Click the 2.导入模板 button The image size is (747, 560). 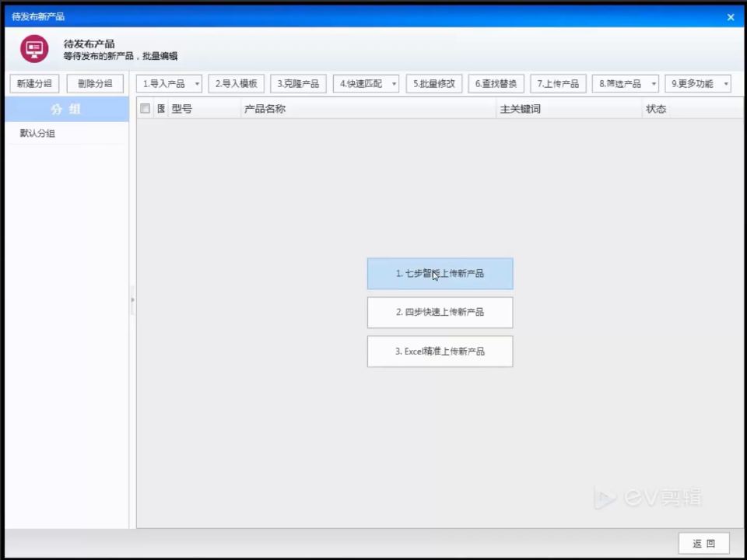(237, 84)
